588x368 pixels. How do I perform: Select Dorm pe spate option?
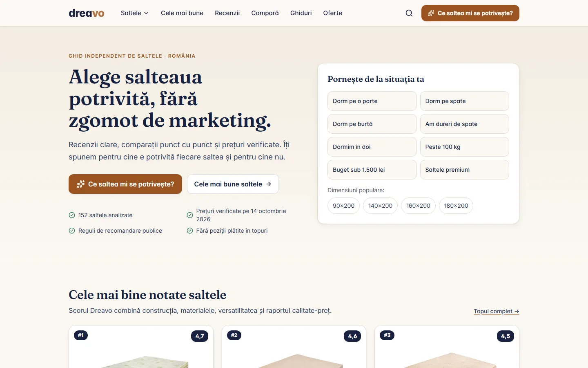(x=465, y=101)
